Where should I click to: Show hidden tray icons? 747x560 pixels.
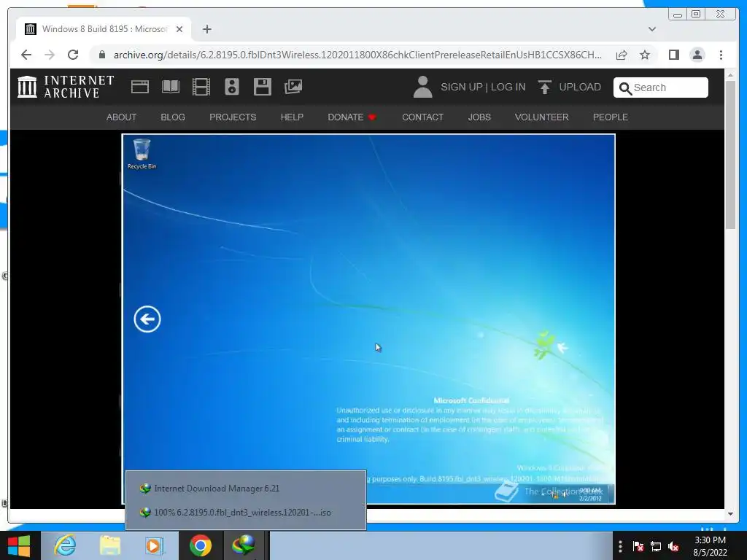click(620, 546)
